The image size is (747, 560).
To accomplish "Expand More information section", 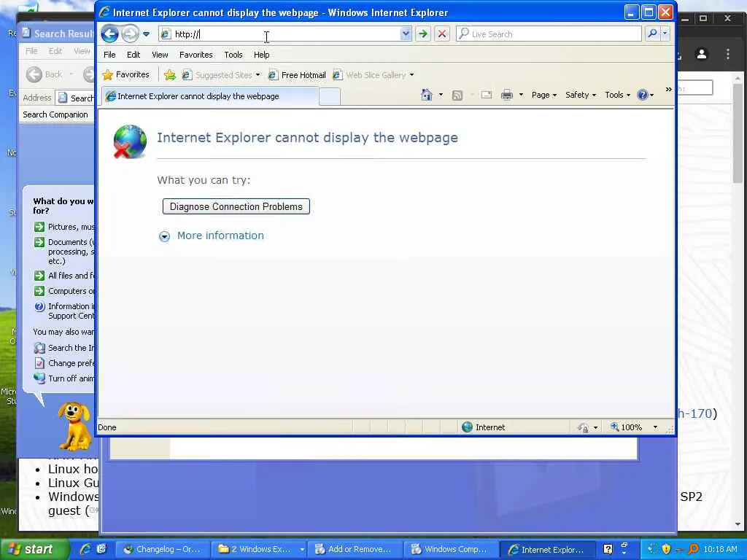I will coord(220,236).
